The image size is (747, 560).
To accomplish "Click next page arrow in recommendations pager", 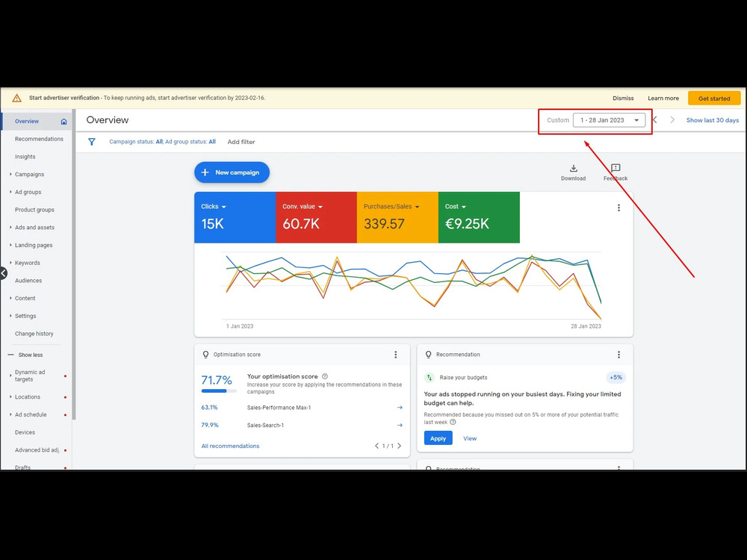I will (x=399, y=447).
